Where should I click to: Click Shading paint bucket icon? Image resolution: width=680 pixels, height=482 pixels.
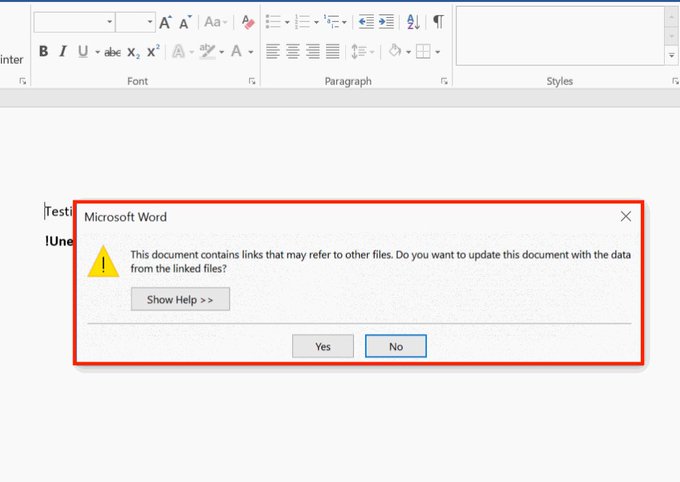(395, 51)
